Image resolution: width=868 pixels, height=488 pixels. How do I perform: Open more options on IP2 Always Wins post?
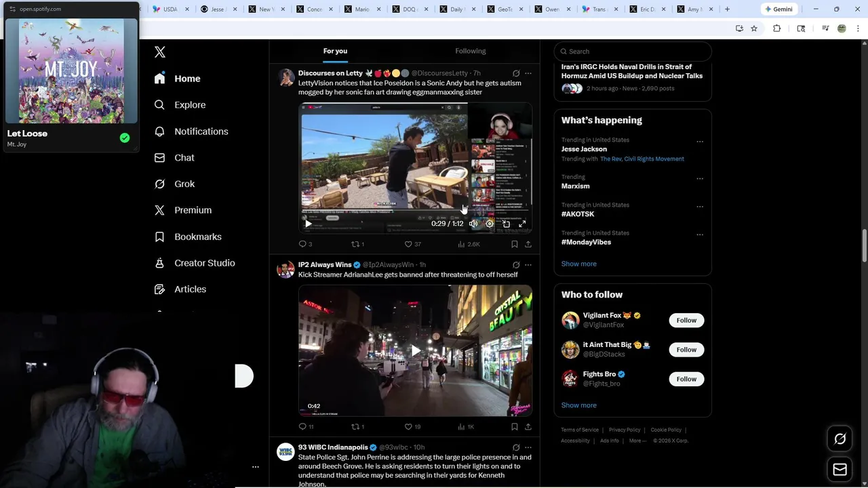[528, 265]
